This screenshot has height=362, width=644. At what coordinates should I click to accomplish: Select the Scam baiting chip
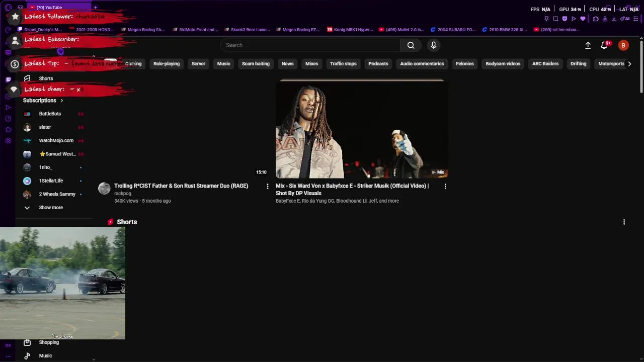pyautogui.click(x=256, y=64)
